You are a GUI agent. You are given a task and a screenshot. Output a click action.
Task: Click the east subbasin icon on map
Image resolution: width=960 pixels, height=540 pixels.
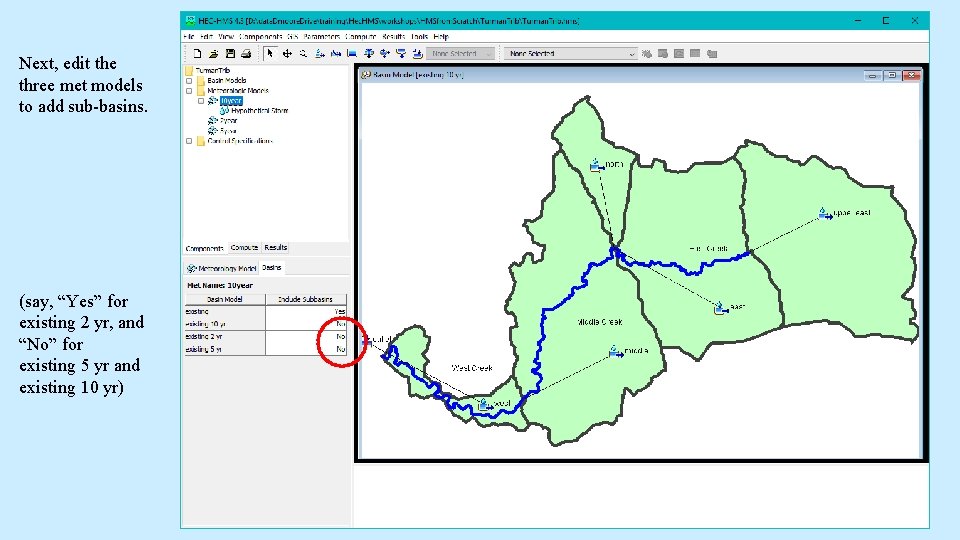tap(721, 308)
